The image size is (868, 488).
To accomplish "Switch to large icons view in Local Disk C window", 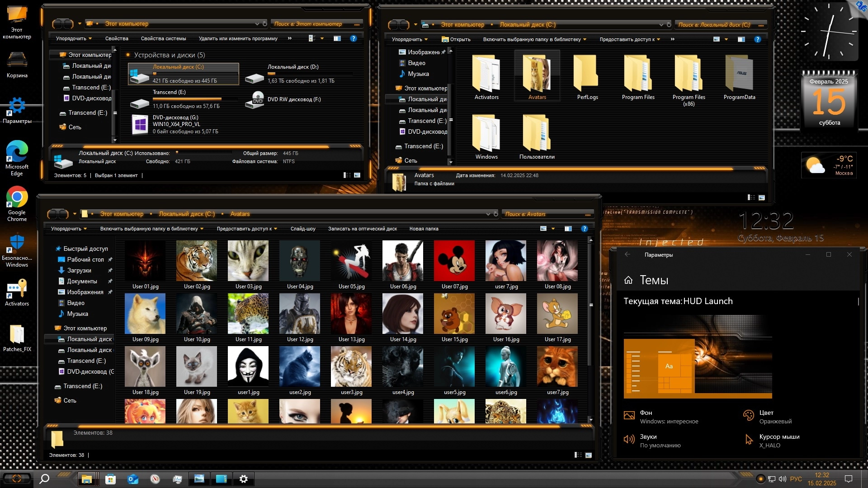I will point(762,197).
